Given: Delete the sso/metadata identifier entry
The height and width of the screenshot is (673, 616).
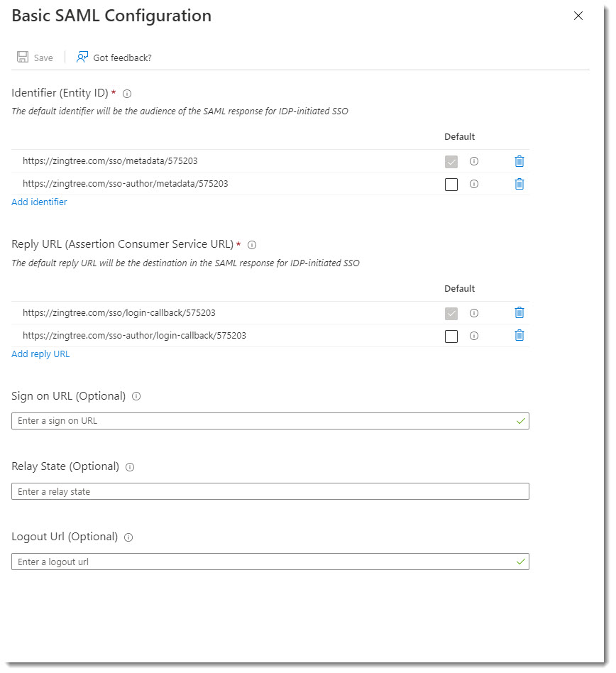Looking at the screenshot, I should (x=519, y=161).
